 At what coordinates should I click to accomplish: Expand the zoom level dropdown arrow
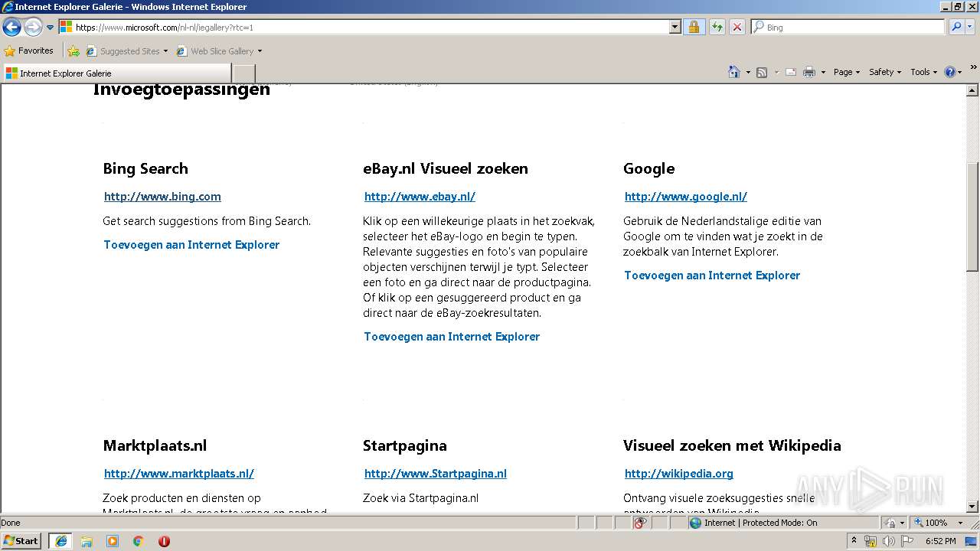coord(960,523)
